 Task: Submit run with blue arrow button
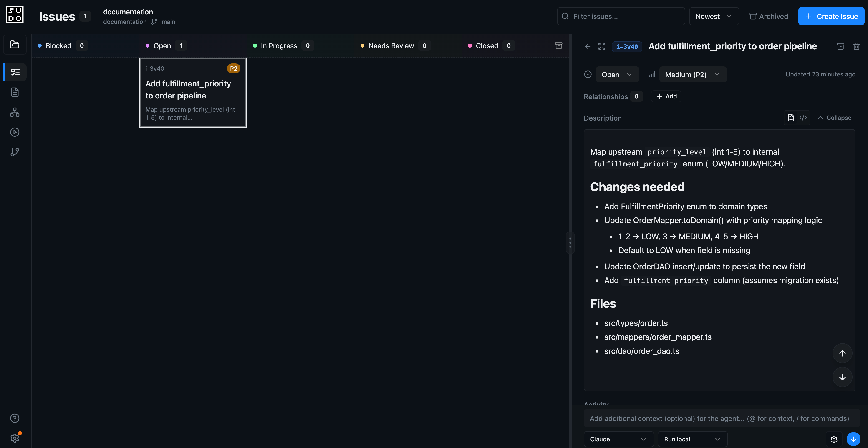[x=853, y=439]
